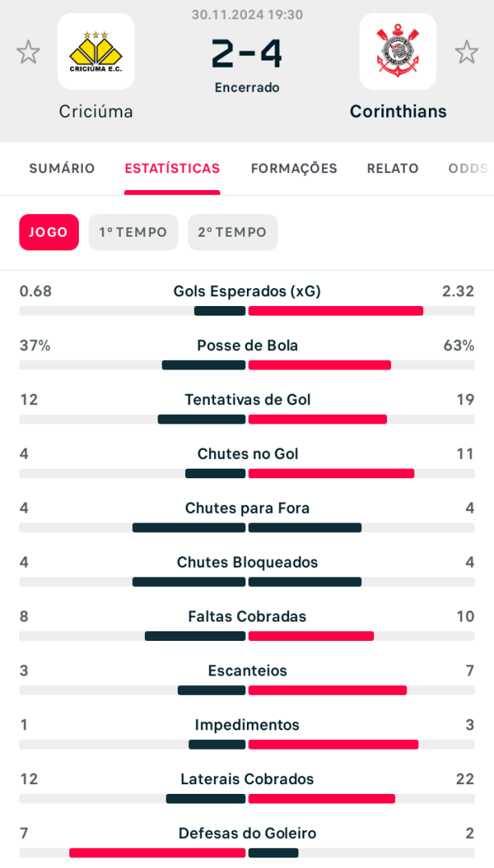Click the 2-4 final score
The height and width of the screenshot is (868, 494).
247,54
